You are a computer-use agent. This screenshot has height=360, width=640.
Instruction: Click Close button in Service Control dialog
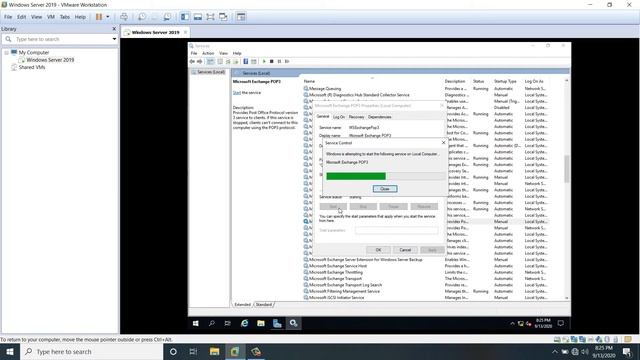(385, 189)
